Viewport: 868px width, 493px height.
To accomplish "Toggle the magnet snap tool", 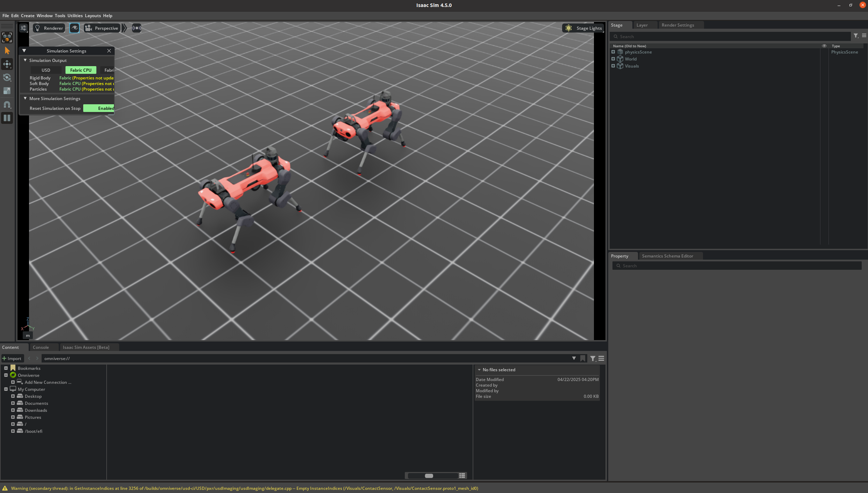I will click(x=7, y=104).
